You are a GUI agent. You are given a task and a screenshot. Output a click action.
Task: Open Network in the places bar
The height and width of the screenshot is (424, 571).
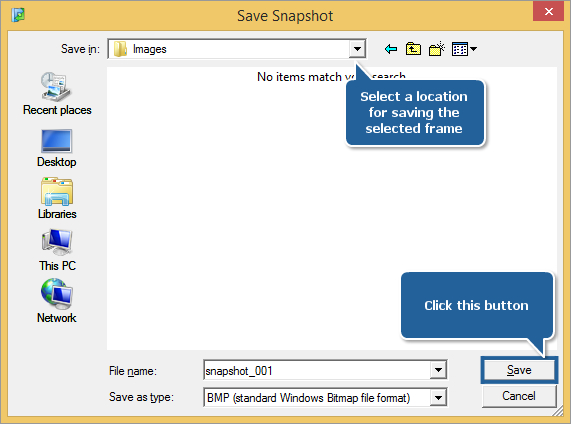pos(57,301)
